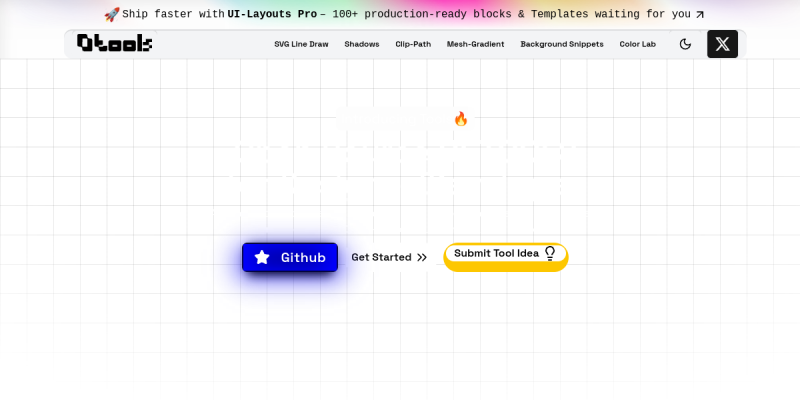Open the SVG Line Draw tool
This screenshot has height=400, width=800.
[302, 44]
